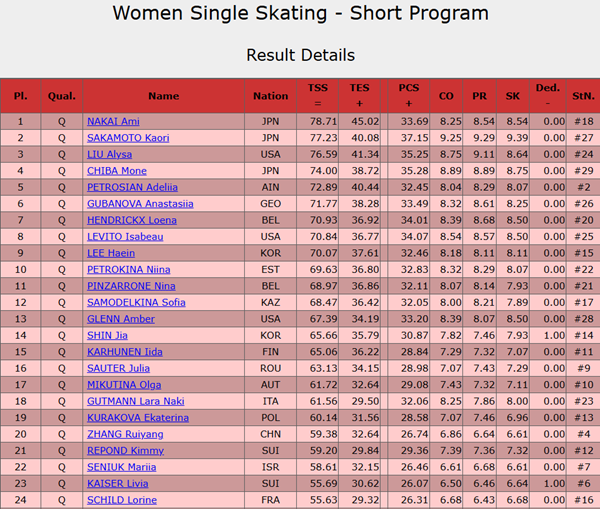Select PETROSIAN Adeliia link
The image size is (600, 509).
pyautogui.click(x=132, y=187)
